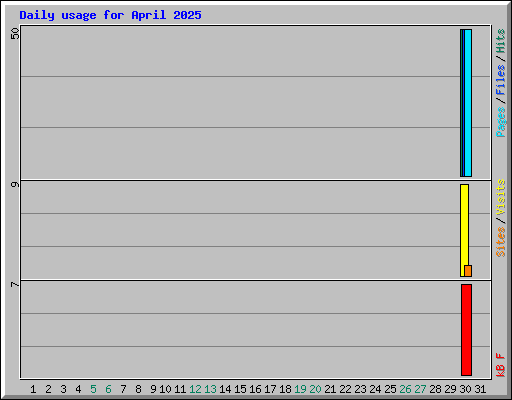Click the 'Daily usage for April 2025' title
Viewport: 512px width, 400px height.
click(110, 15)
